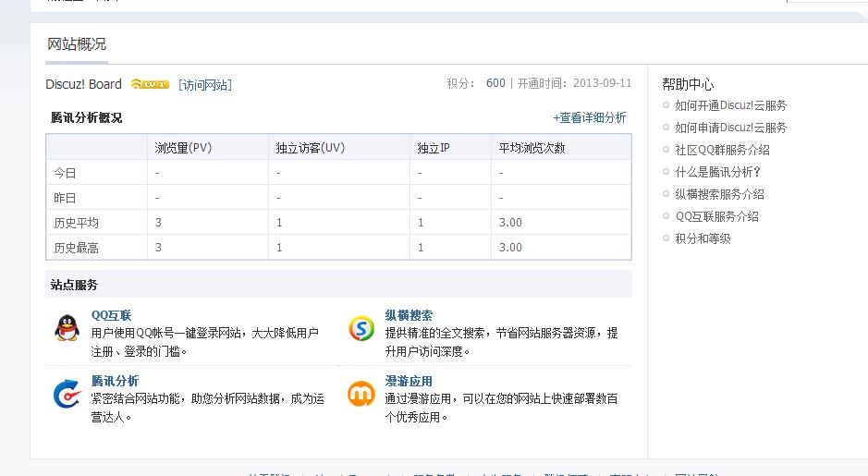Click the 浏览量(PV) column header

[183, 148]
